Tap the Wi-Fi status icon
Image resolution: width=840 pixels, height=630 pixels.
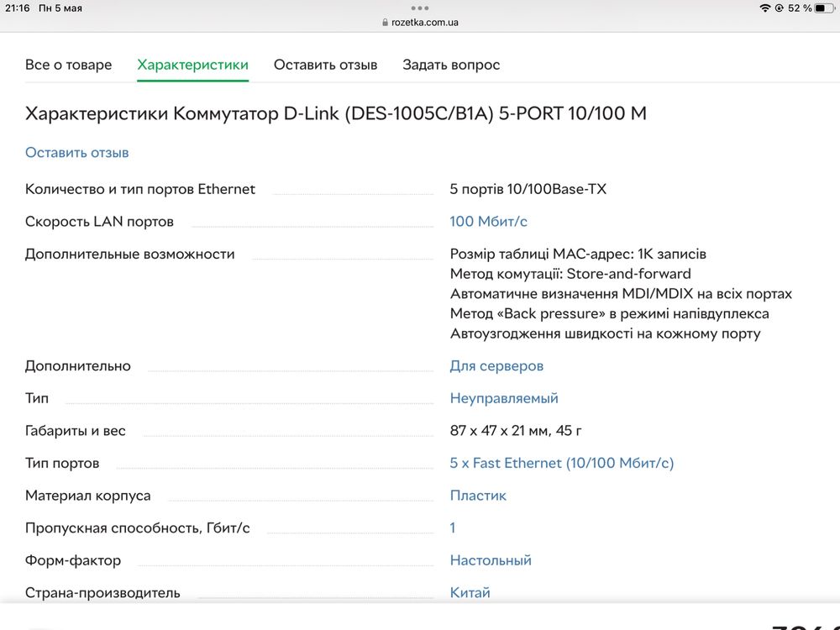coord(765,8)
